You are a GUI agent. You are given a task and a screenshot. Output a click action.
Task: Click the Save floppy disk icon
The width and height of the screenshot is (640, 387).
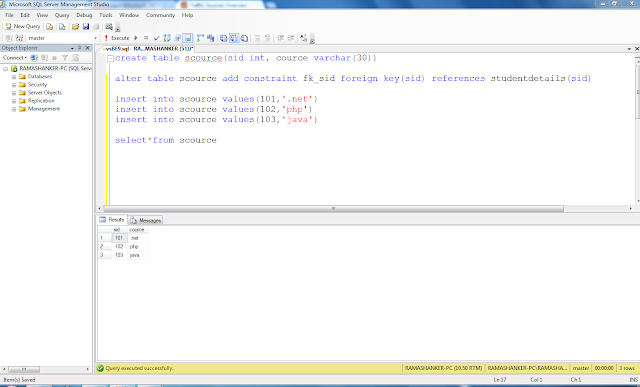(86, 27)
